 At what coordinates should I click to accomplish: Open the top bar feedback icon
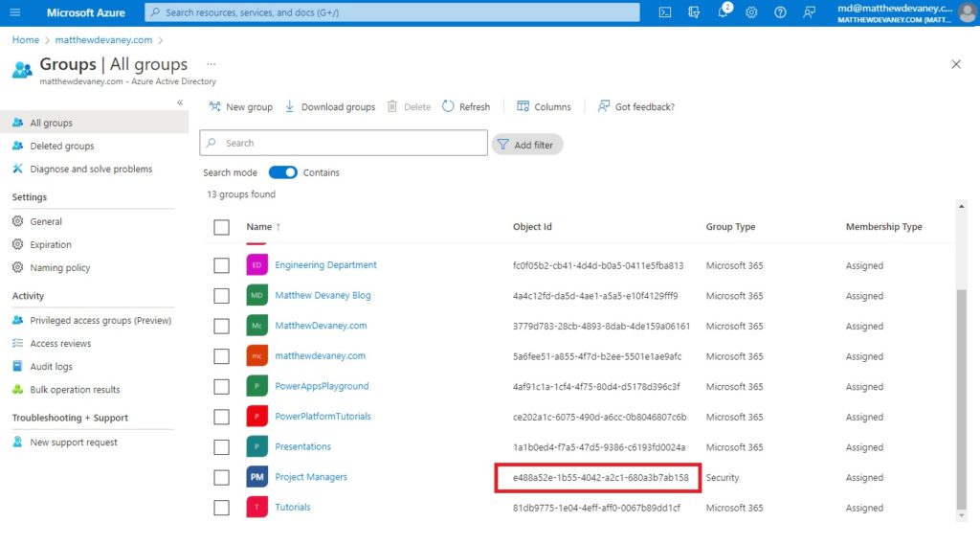click(809, 12)
